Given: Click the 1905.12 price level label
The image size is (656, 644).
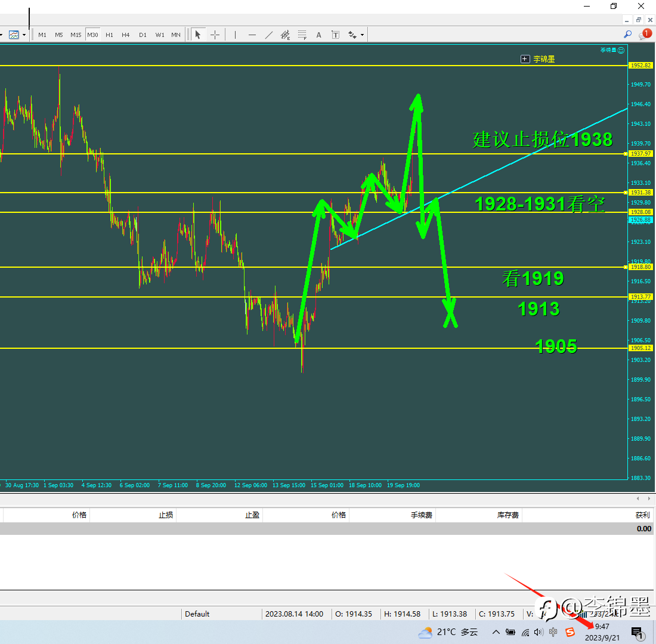Looking at the screenshot, I should [640, 348].
